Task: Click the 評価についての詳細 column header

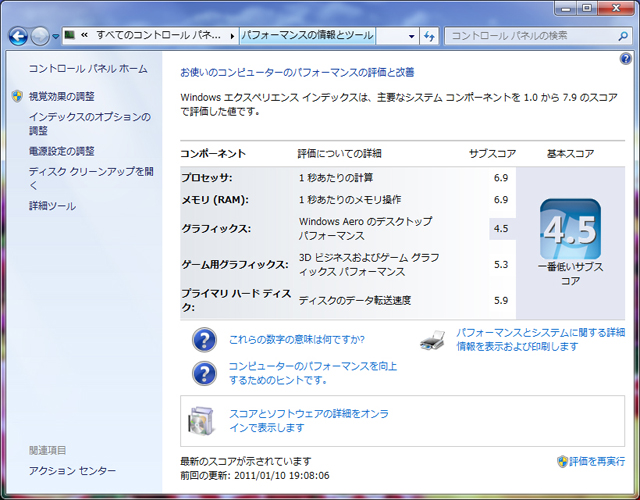Action: click(340, 154)
